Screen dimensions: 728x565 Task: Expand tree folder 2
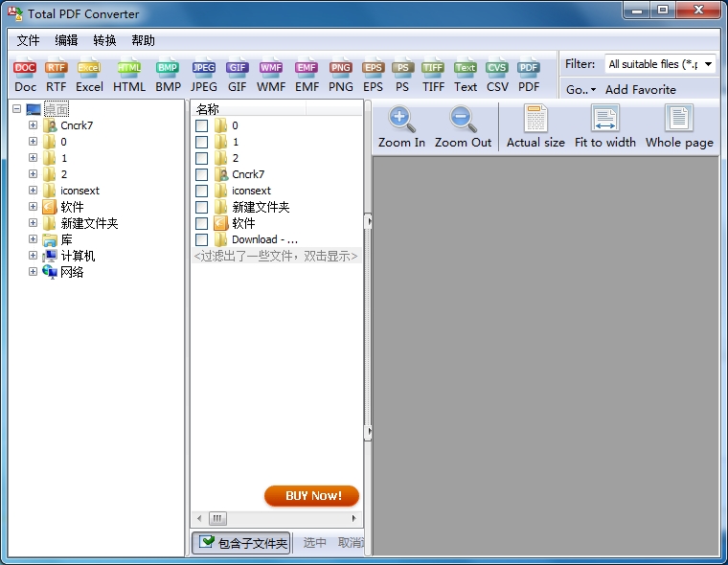click(33, 173)
